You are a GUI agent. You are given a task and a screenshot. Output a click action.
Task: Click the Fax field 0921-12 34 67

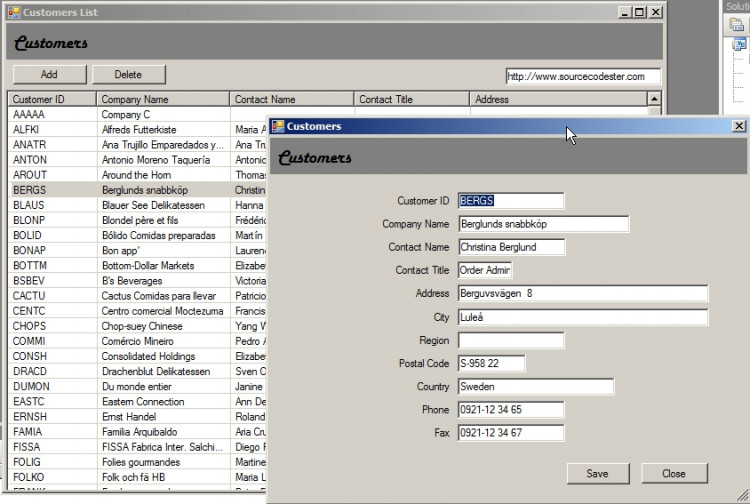click(x=511, y=433)
